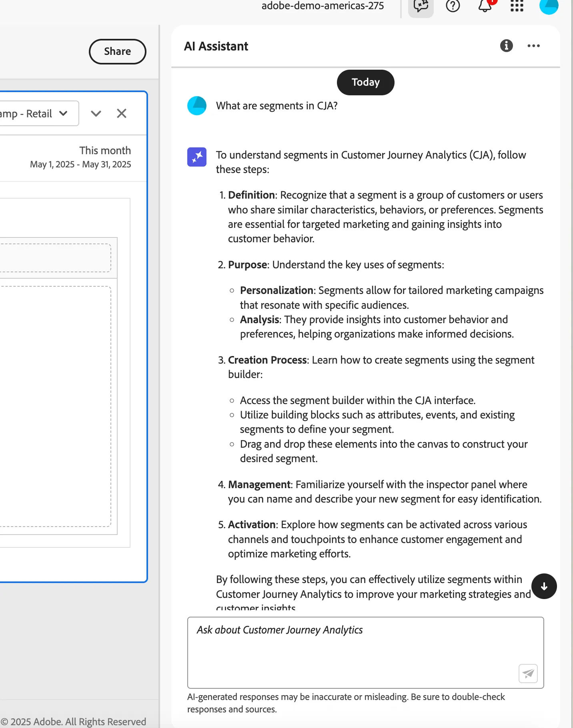Open the Retail data view dropdown
This screenshot has height=728, width=573.
pos(39,113)
